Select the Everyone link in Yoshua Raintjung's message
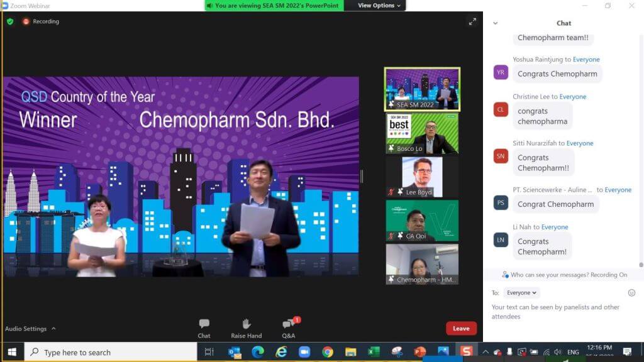Image resolution: width=644 pixels, height=362 pixels. pyautogui.click(x=586, y=59)
